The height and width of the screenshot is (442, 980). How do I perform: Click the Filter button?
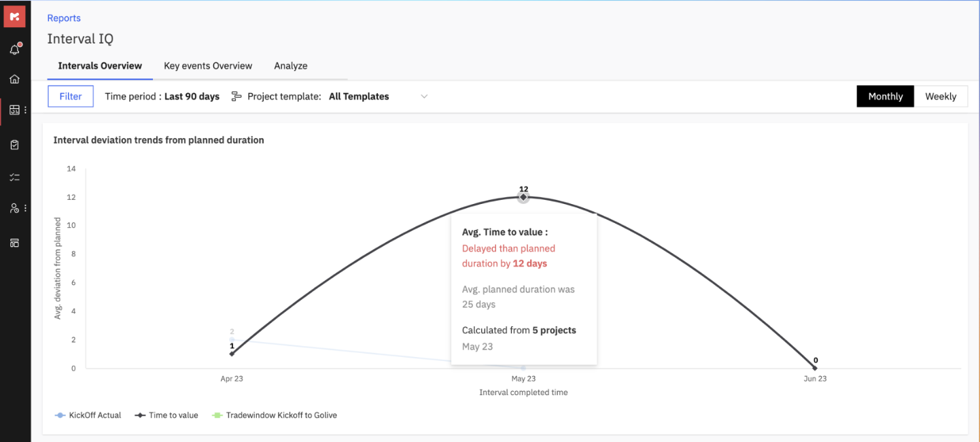tap(71, 97)
